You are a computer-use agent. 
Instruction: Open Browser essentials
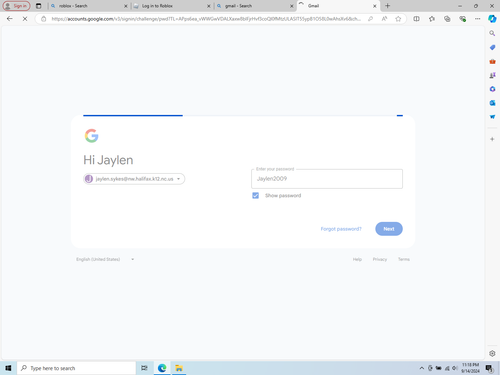[x=462, y=19]
